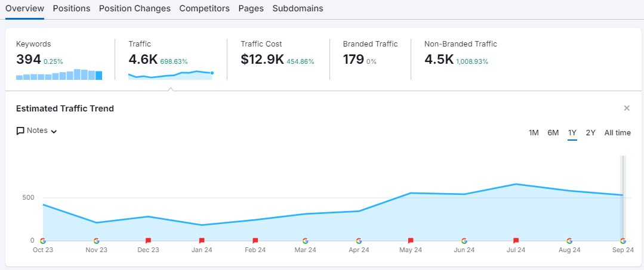The height and width of the screenshot is (270, 644).
Task: Switch to the Competitors tab
Action: [x=204, y=8]
